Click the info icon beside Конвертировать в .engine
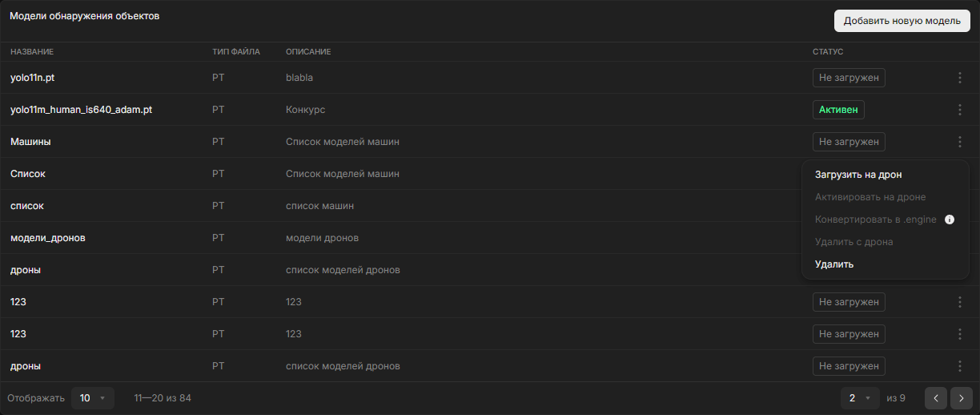Viewport: 980px width, 415px height. [950, 220]
